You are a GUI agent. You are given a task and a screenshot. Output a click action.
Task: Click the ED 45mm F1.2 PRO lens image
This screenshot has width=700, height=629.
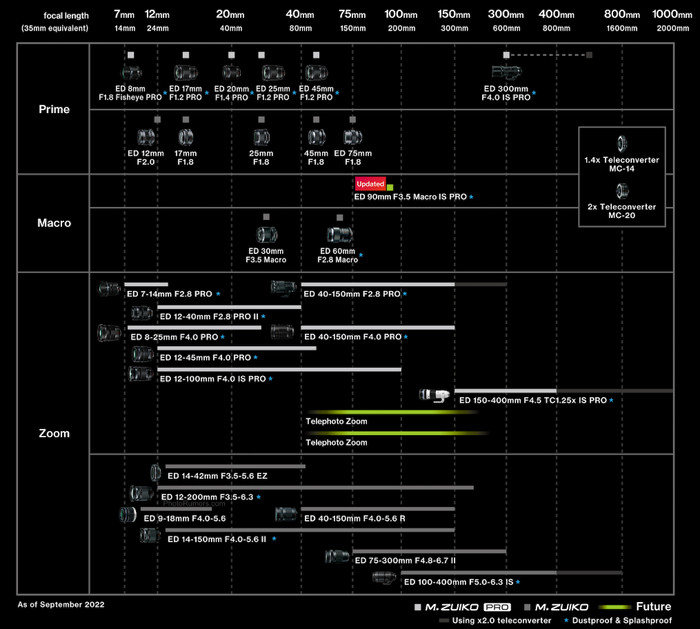pyautogui.click(x=317, y=72)
